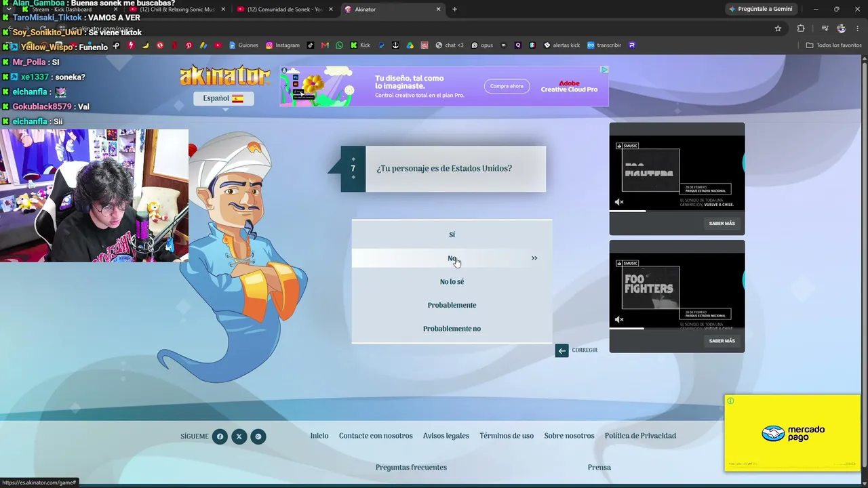The height and width of the screenshot is (488, 868).
Task: Open the 'alertas kick' bookmark
Action: tap(562, 45)
